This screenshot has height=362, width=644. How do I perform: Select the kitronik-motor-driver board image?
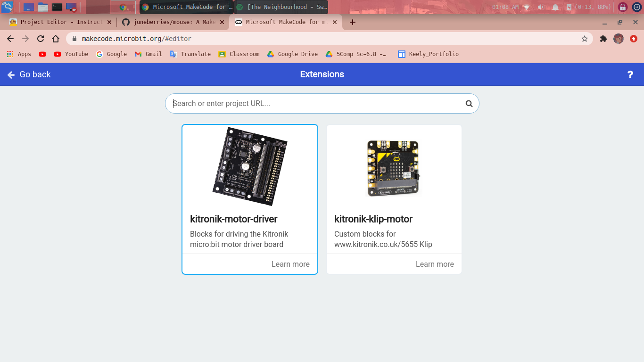[250, 166]
